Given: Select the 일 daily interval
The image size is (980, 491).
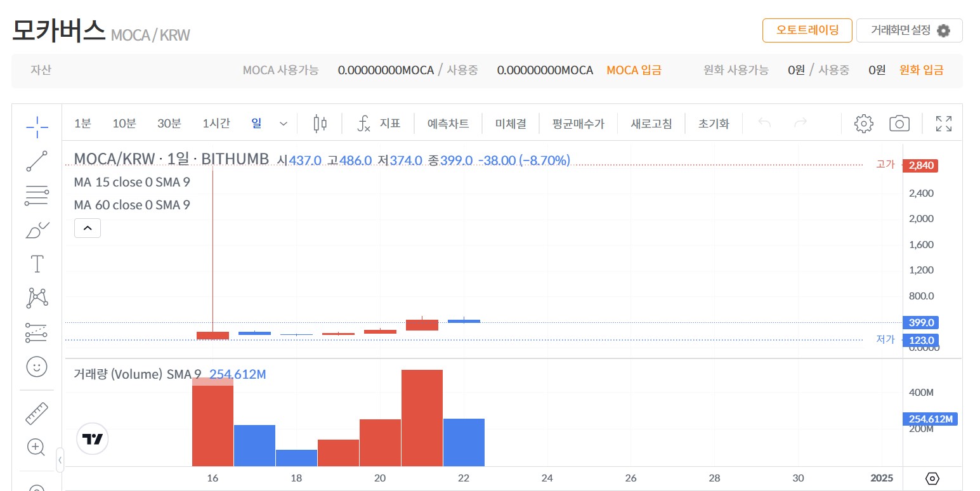Looking at the screenshot, I should point(256,123).
